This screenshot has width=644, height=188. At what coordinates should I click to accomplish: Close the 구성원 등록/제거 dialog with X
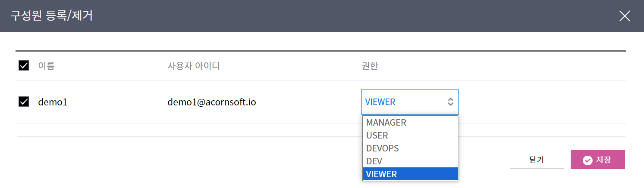625,16
